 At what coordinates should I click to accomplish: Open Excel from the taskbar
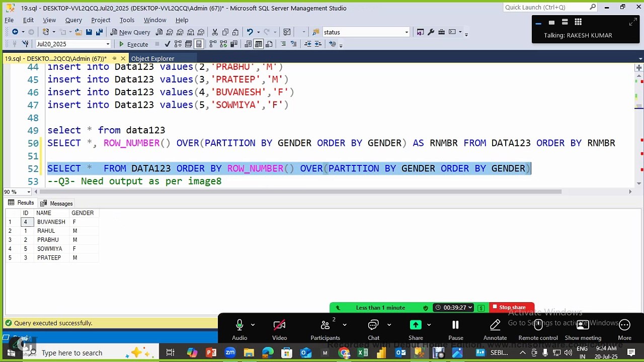pyautogui.click(x=363, y=353)
